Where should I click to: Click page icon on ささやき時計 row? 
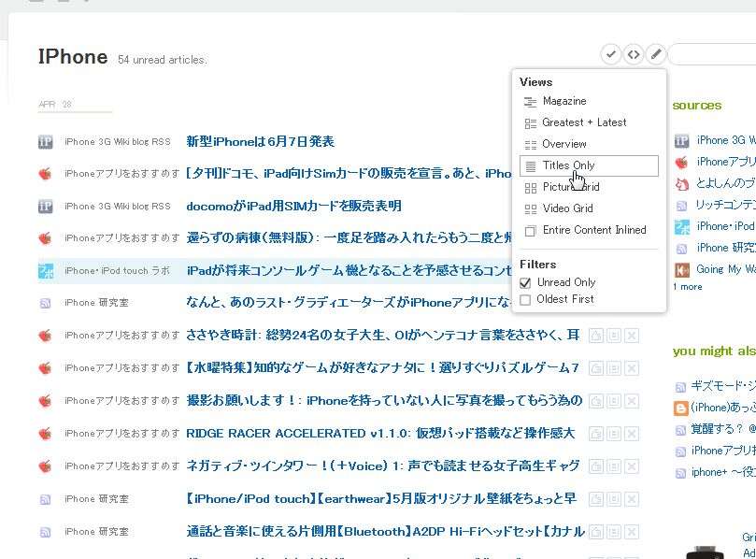[x=614, y=336]
